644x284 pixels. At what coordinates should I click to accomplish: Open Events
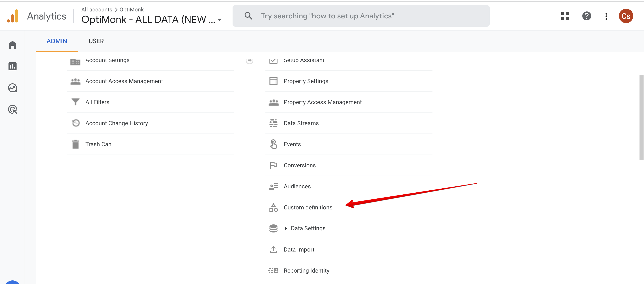coord(292,144)
